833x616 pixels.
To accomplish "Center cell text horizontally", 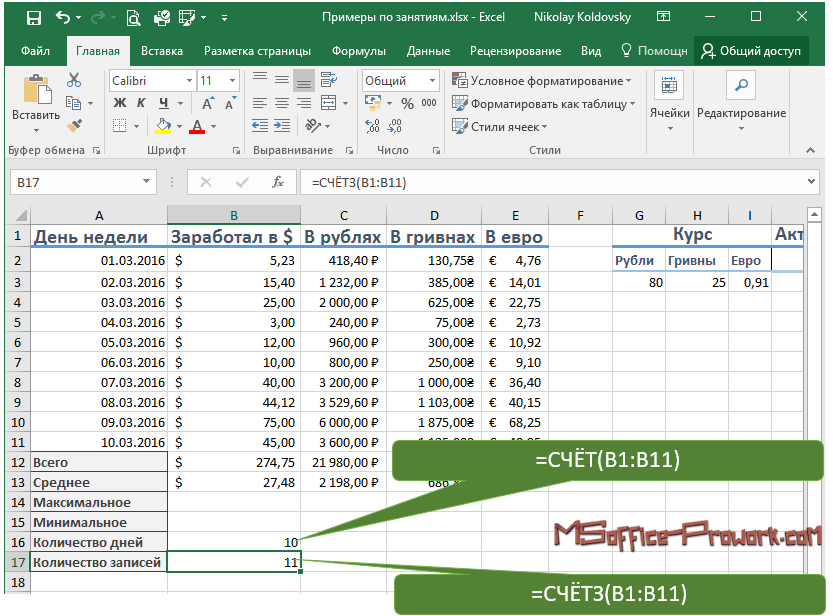I will (282, 103).
